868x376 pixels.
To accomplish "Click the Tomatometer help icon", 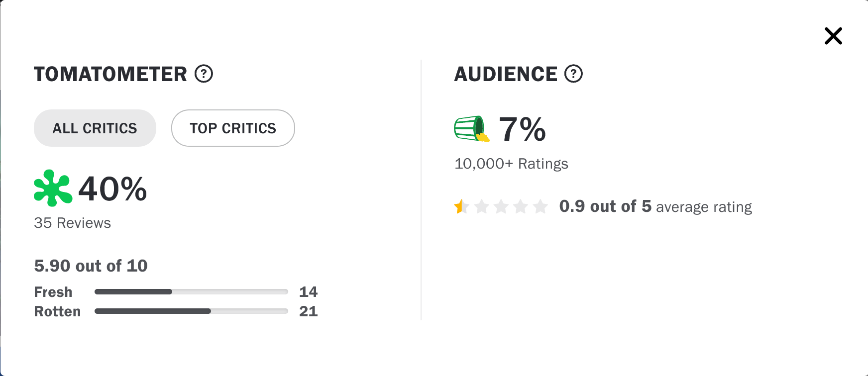I will [x=204, y=74].
